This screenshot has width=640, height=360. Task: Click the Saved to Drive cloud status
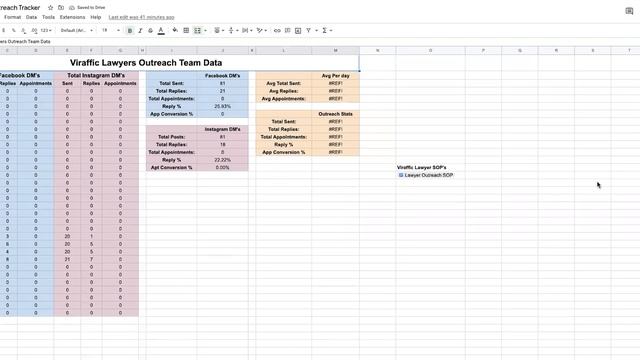click(x=87, y=8)
